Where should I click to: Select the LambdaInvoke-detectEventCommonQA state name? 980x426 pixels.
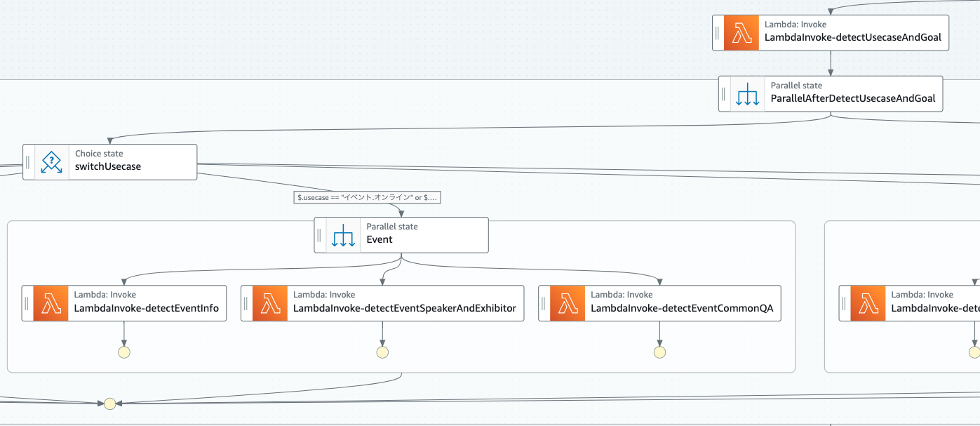[682, 307]
